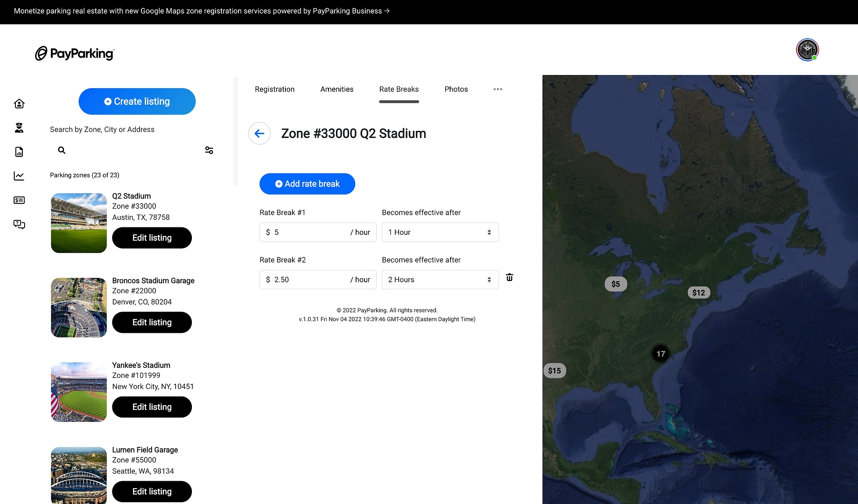Open the analytics line chart icon
Viewport: 858px width, 504px height.
click(x=19, y=176)
